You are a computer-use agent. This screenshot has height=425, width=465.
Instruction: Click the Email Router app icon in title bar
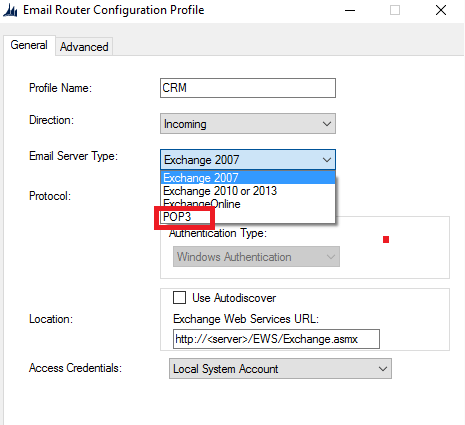click(10, 10)
